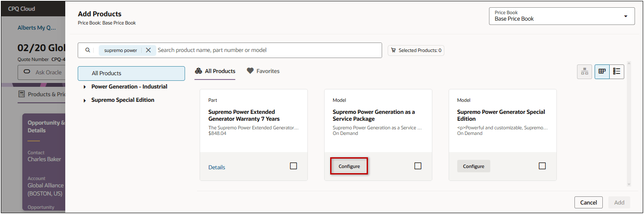The height and width of the screenshot is (214, 644).
Task: Click the hierarchy view icon
Action: 584,72
